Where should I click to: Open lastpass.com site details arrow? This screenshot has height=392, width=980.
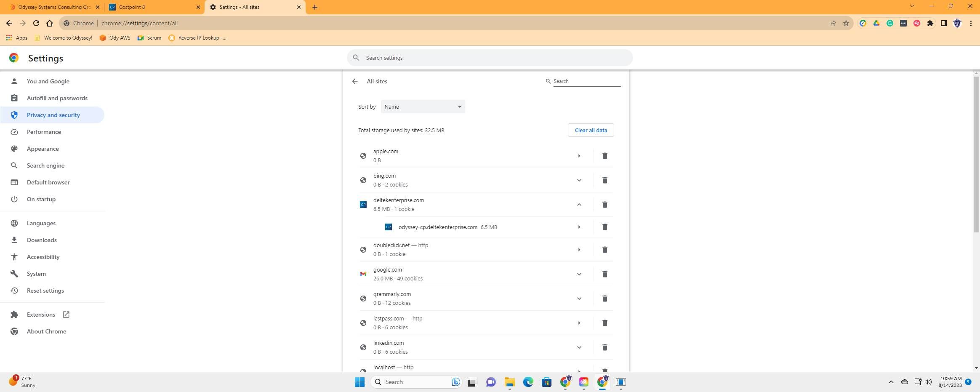[x=579, y=323]
